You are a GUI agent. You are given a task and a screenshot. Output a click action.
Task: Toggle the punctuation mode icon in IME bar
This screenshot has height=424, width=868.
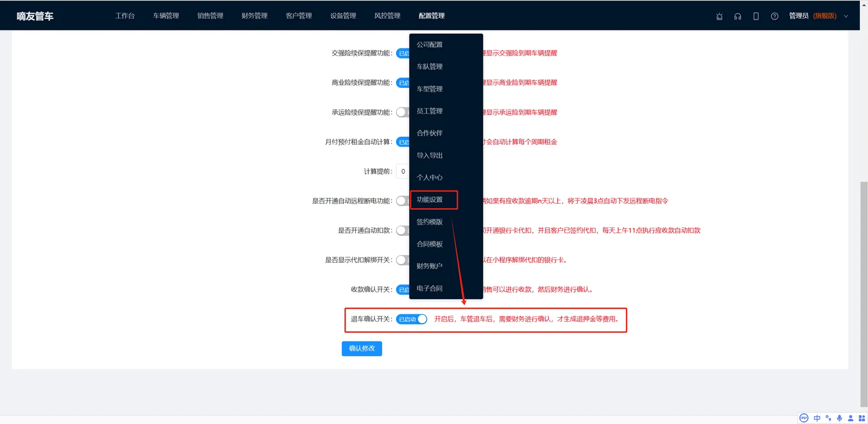click(828, 418)
